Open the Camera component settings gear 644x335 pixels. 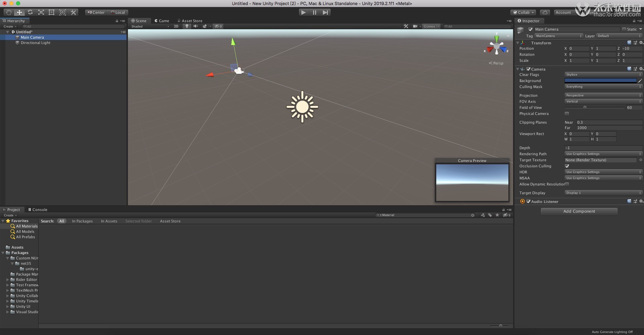(641, 69)
